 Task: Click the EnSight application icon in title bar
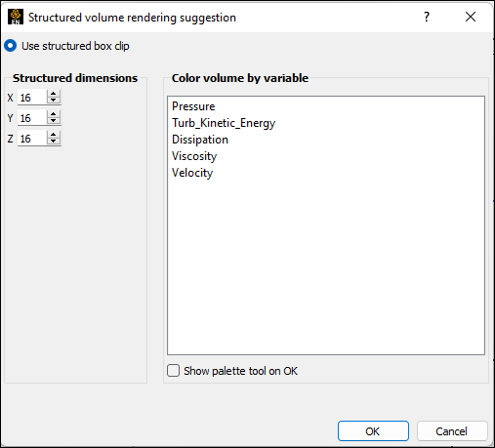(16, 17)
